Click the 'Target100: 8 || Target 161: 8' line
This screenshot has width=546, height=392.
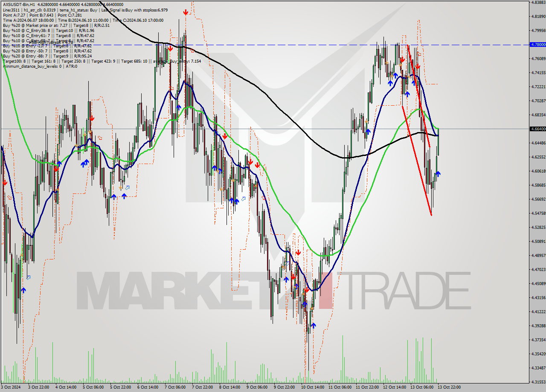(102, 61)
